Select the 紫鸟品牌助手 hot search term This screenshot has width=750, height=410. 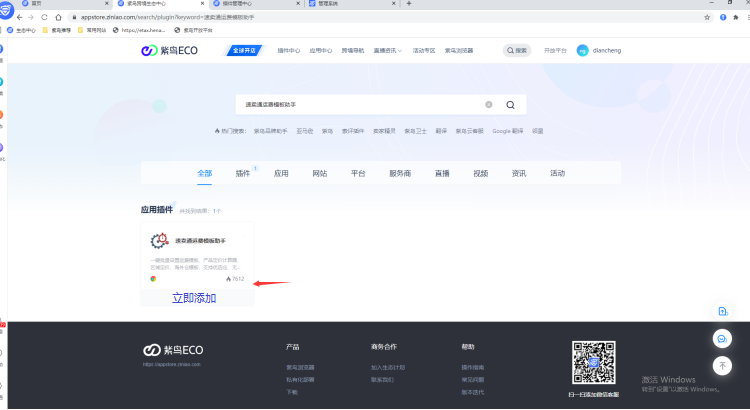270,131
